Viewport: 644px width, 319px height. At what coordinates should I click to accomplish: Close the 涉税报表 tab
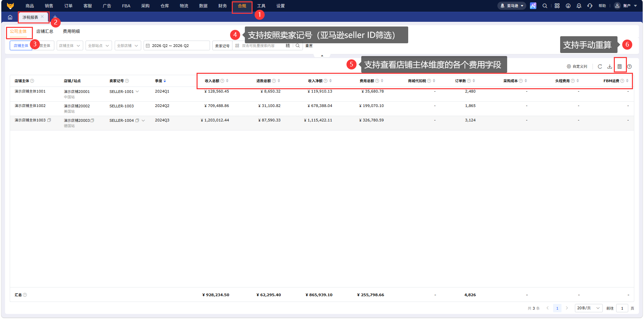42,17
